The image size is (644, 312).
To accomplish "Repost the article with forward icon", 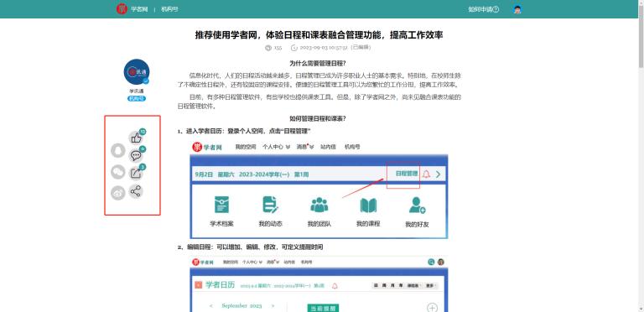I will (136, 174).
